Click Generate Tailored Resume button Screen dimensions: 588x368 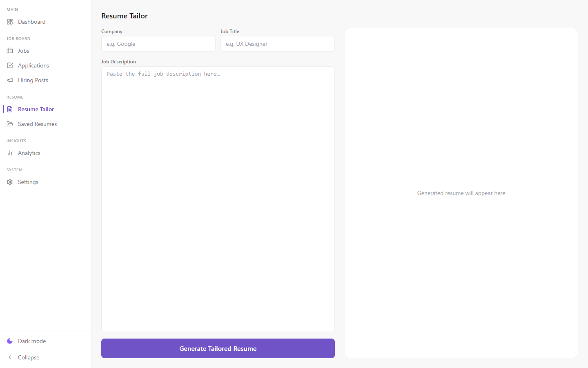(218, 348)
